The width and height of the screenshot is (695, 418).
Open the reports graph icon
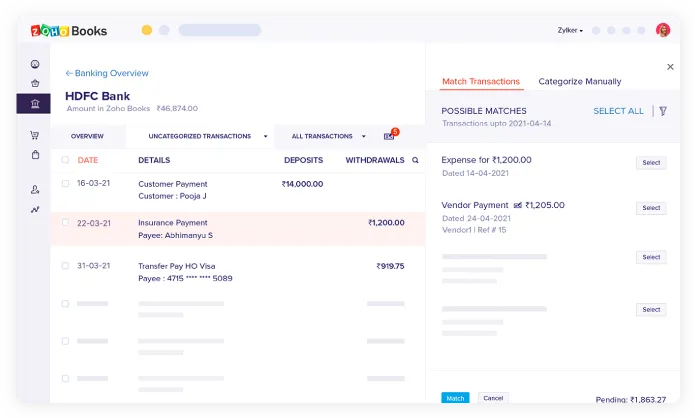[35, 209]
